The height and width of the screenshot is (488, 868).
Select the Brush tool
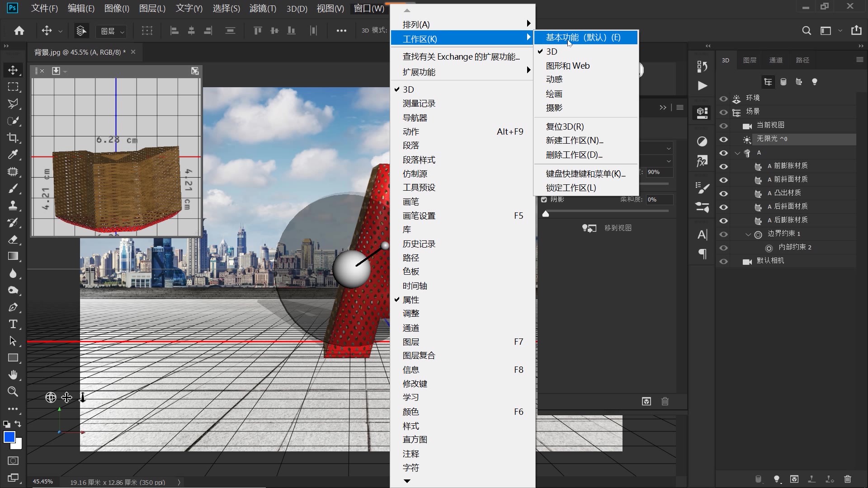[x=13, y=188]
